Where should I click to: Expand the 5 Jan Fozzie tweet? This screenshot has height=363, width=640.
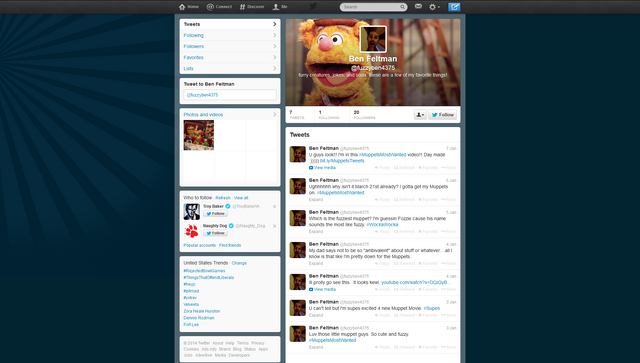pos(316,232)
